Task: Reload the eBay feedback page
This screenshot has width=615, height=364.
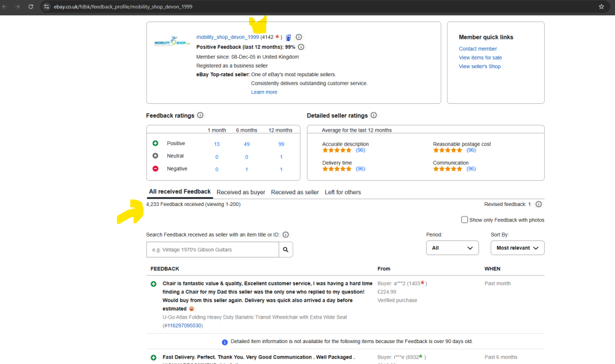Action: 31,7
